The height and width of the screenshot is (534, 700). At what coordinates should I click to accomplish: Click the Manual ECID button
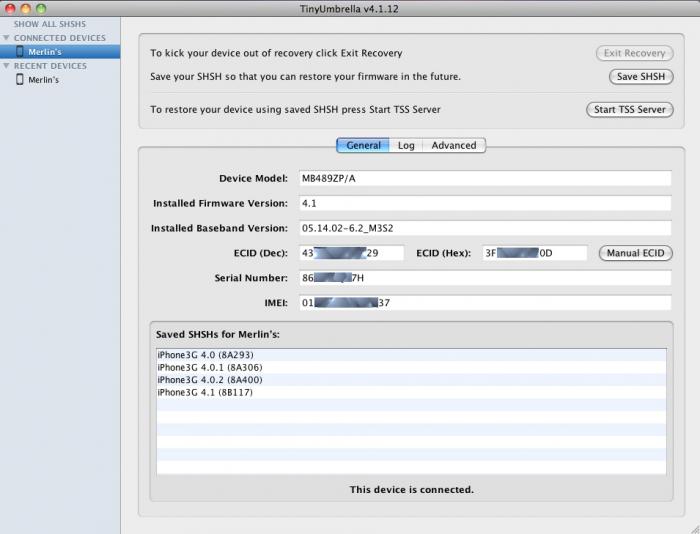click(x=635, y=253)
